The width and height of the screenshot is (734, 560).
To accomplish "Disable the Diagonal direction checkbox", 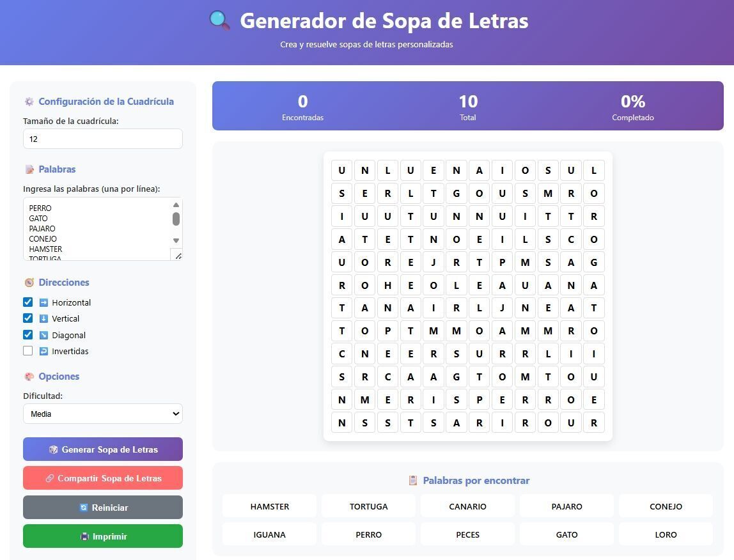I will (28, 334).
